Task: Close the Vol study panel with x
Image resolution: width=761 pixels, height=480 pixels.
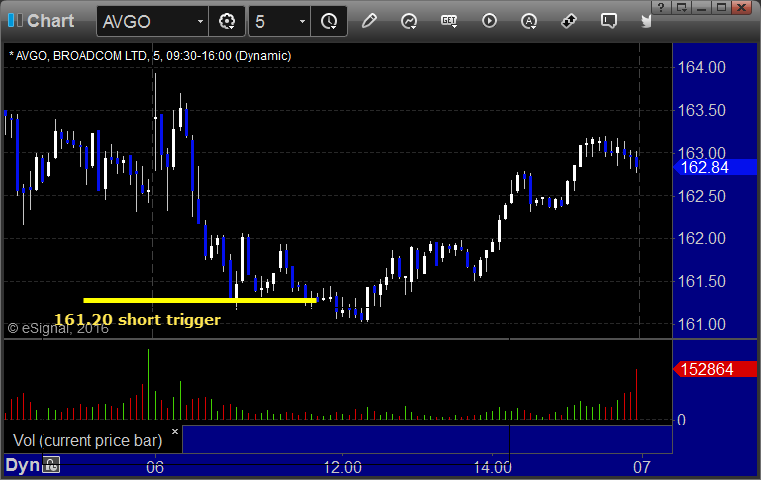Action: pos(175,431)
